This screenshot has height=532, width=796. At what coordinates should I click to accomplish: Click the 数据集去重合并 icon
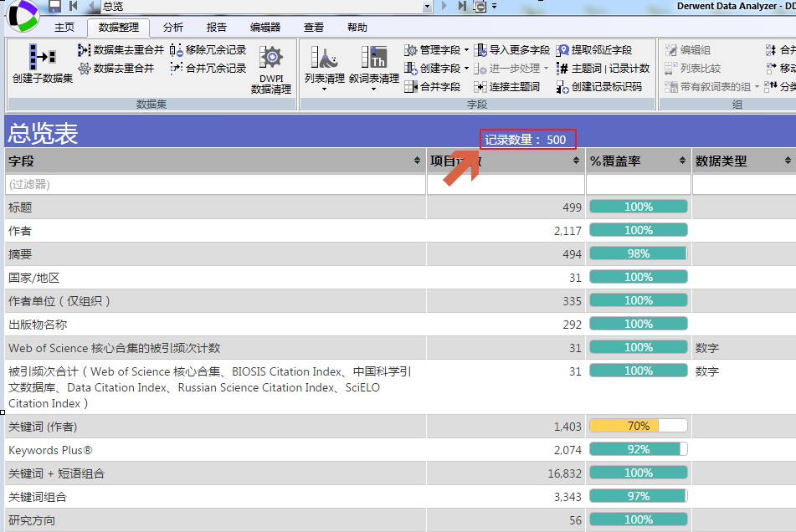pos(84,50)
